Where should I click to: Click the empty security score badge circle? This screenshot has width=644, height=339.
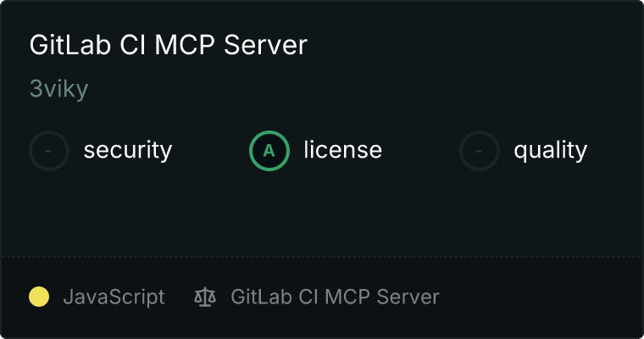tap(49, 151)
